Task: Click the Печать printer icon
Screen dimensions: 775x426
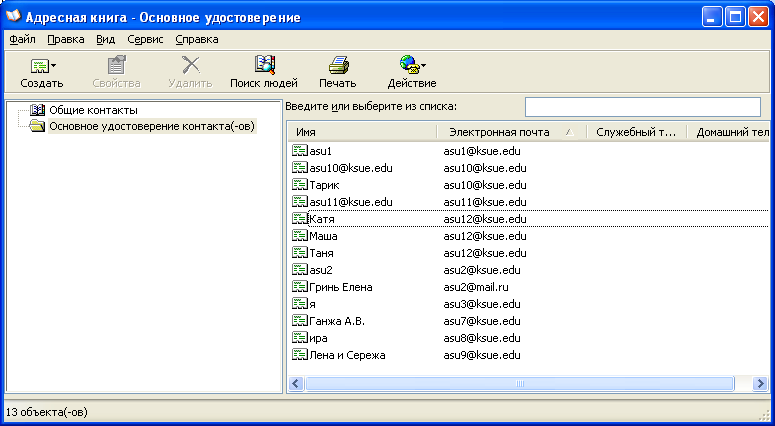Action: 339,65
